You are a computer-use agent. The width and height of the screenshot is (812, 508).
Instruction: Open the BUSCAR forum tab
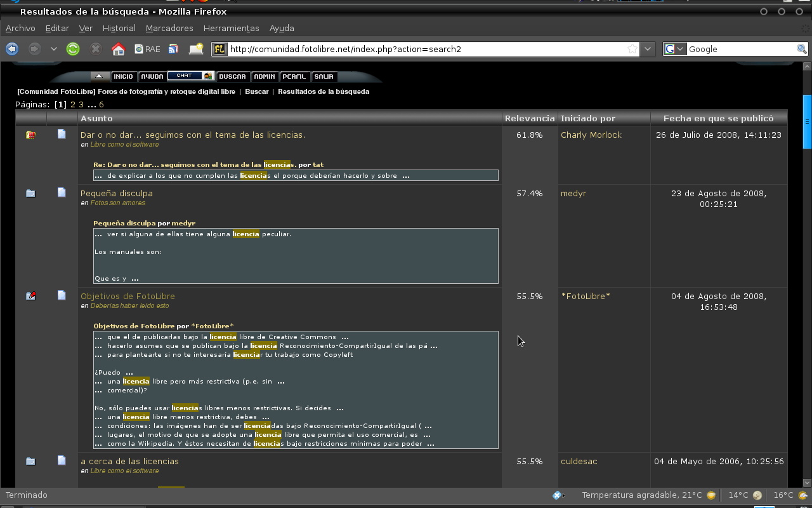click(x=232, y=76)
